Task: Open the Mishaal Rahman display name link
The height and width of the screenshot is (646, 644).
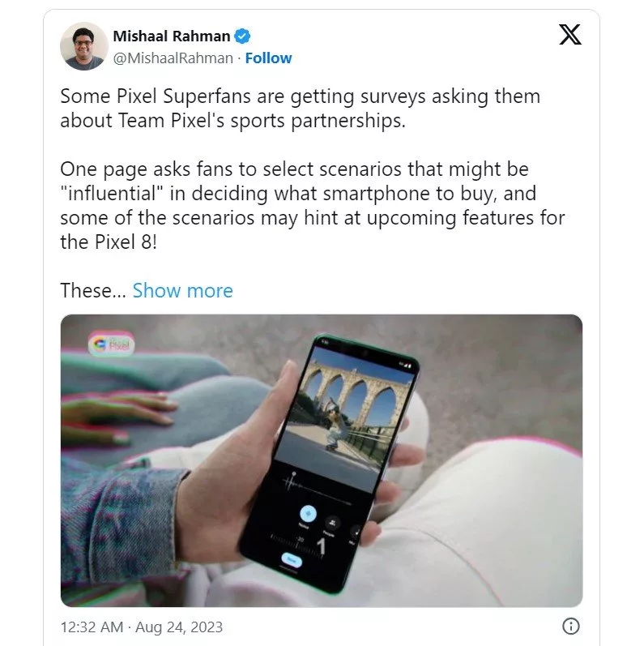Action: [x=172, y=36]
